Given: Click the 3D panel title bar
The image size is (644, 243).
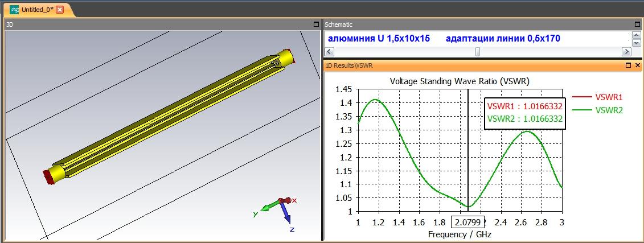Looking at the screenshot, I should [163, 24].
